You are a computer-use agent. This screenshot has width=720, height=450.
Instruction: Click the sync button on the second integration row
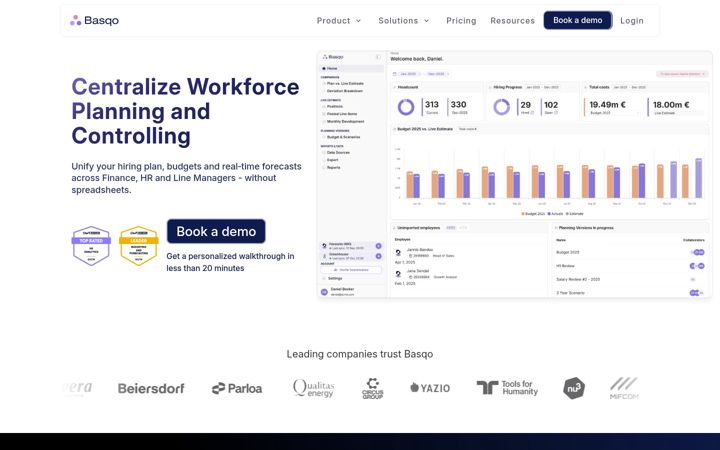pos(378,256)
